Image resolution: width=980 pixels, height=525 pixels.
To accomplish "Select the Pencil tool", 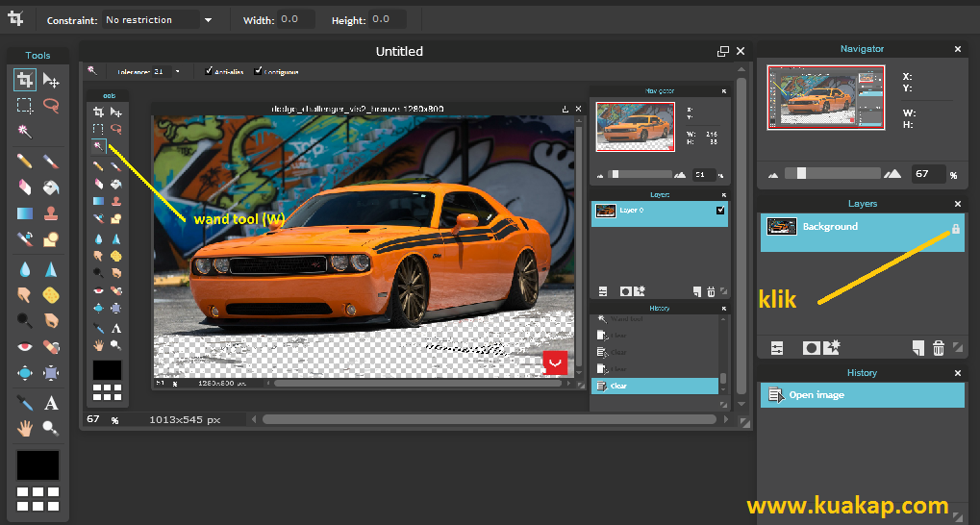I will pyautogui.click(x=24, y=162).
